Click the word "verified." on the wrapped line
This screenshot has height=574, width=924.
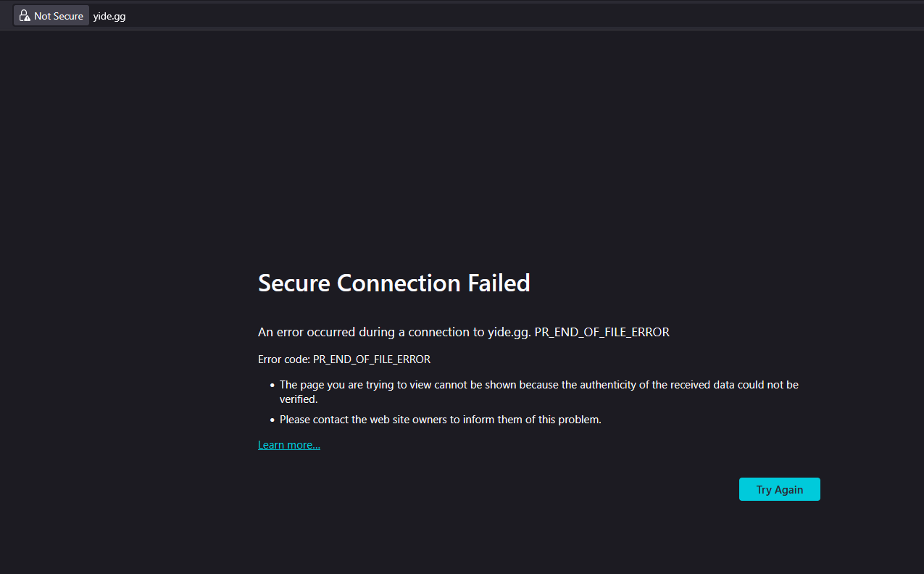point(299,399)
